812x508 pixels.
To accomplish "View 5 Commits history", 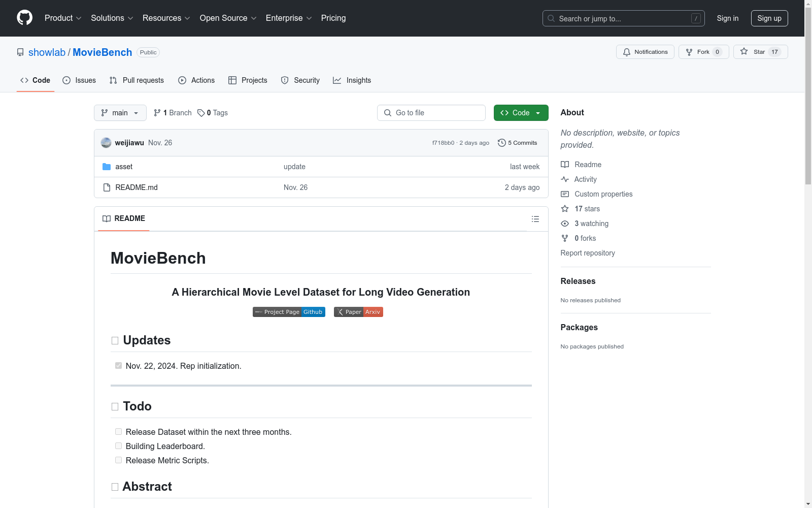I will (518, 143).
